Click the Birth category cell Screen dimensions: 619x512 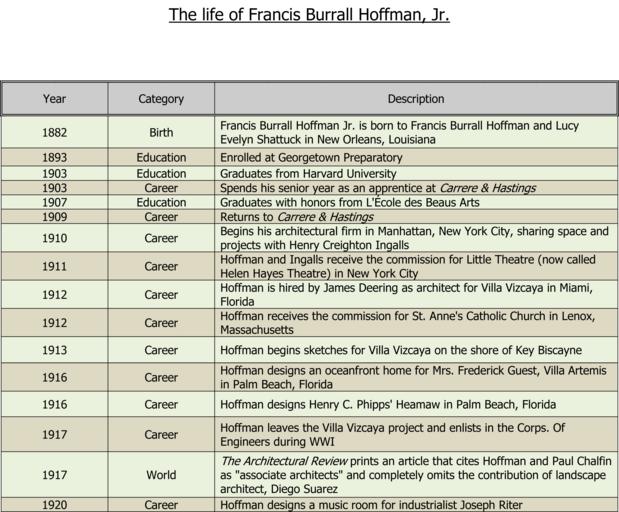(x=161, y=133)
